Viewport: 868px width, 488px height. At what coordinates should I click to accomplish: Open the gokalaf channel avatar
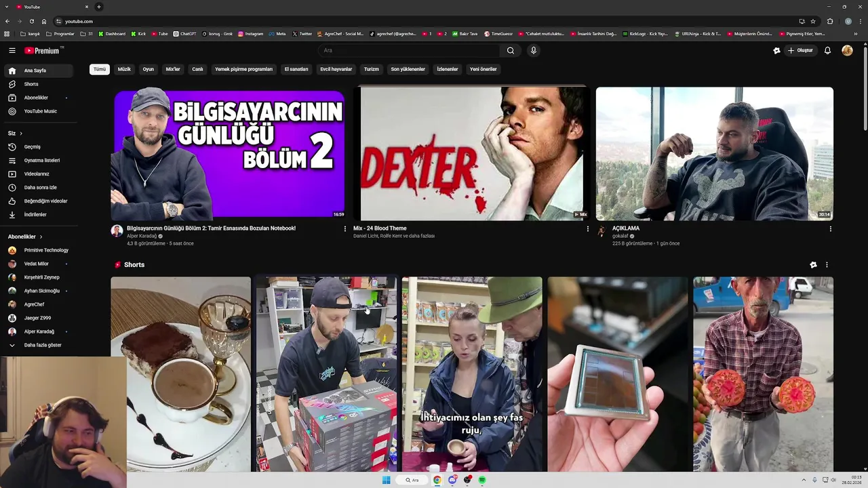click(601, 231)
